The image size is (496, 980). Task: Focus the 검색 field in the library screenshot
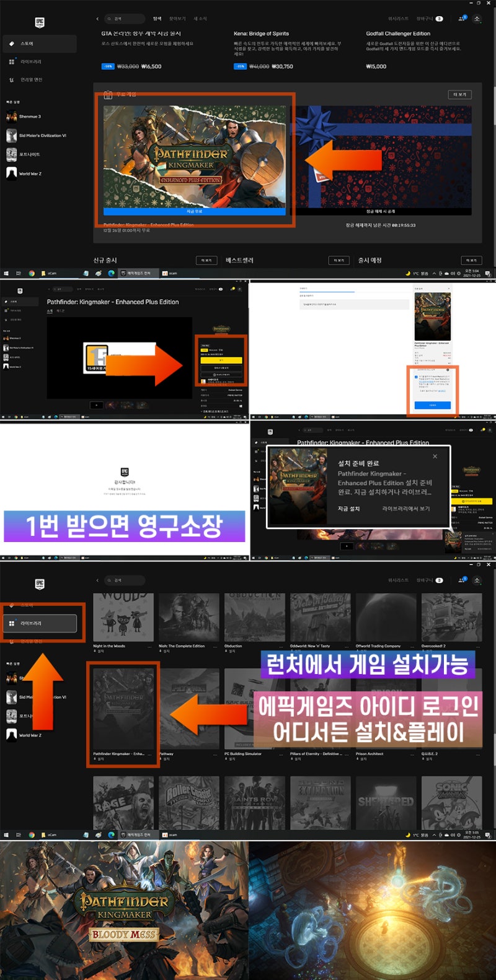coord(124,580)
